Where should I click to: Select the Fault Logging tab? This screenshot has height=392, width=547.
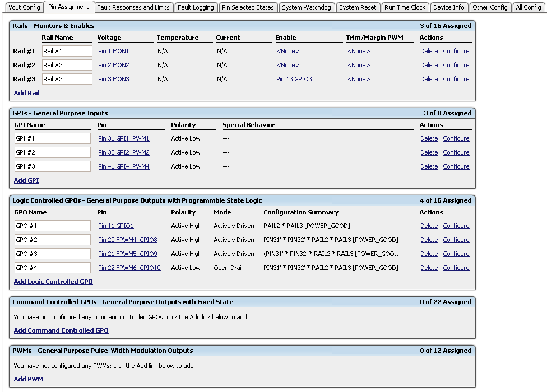tap(196, 7)
